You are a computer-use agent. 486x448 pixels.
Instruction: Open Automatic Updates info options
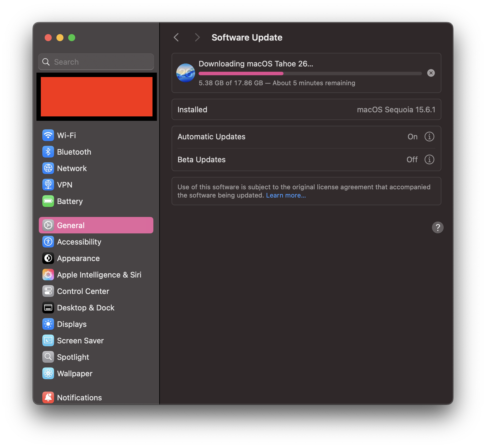[x=429, y=137]
